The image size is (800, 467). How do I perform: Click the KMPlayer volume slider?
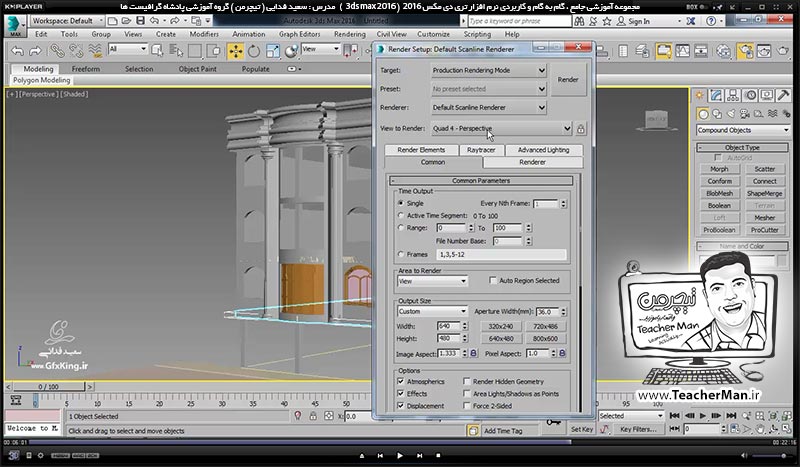click(x=770, y=456)
